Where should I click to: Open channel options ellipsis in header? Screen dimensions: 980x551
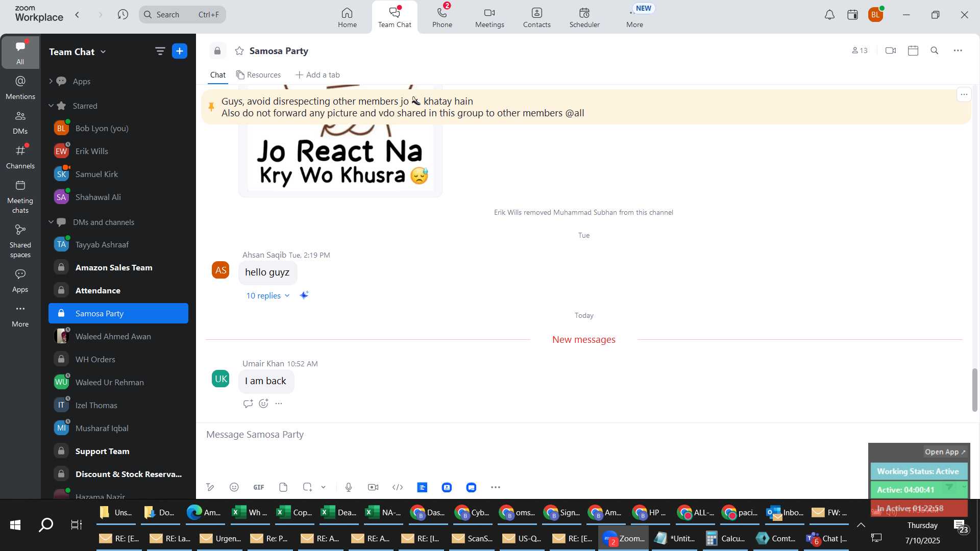[x=958, y=51]
